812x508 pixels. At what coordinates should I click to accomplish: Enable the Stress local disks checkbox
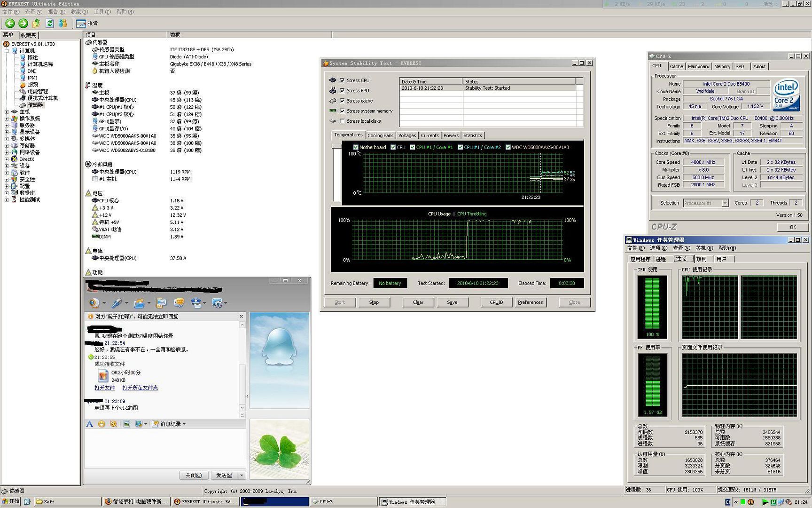click(x=342, y=121)
